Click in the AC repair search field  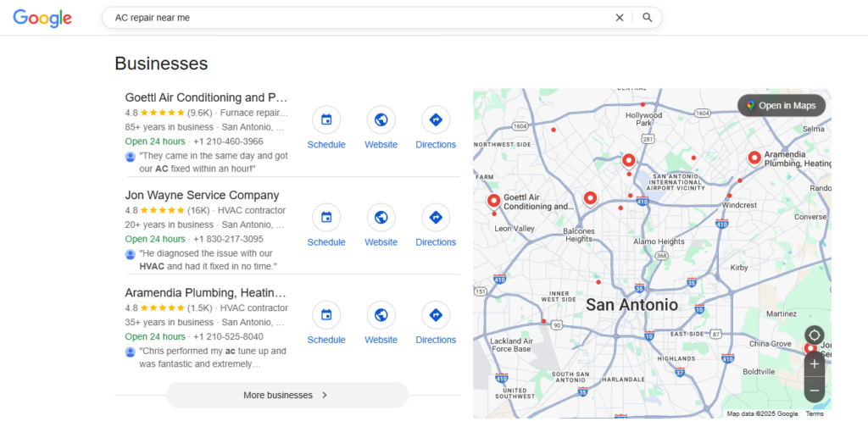pyautogui.click(x=356, y=18)
